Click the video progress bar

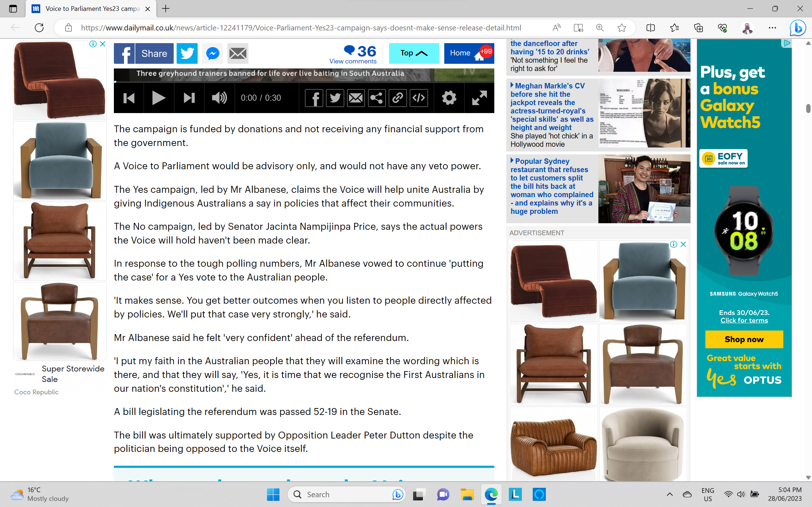(304, 82)
